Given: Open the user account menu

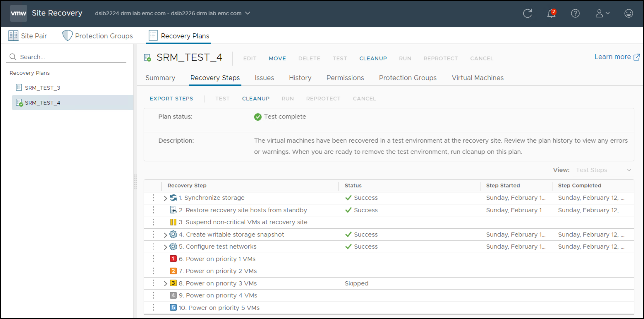Looking at the screenshot, I should 602,13.
